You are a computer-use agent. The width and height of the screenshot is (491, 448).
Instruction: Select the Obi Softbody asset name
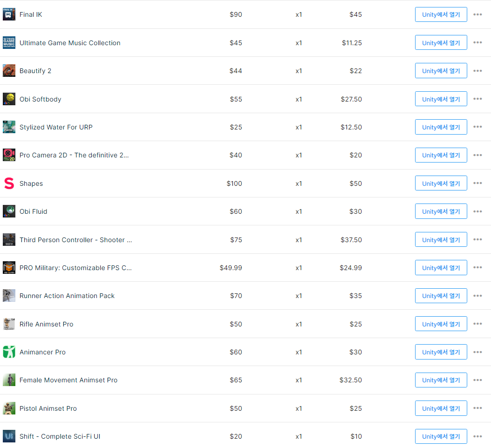tap(41, 99)
